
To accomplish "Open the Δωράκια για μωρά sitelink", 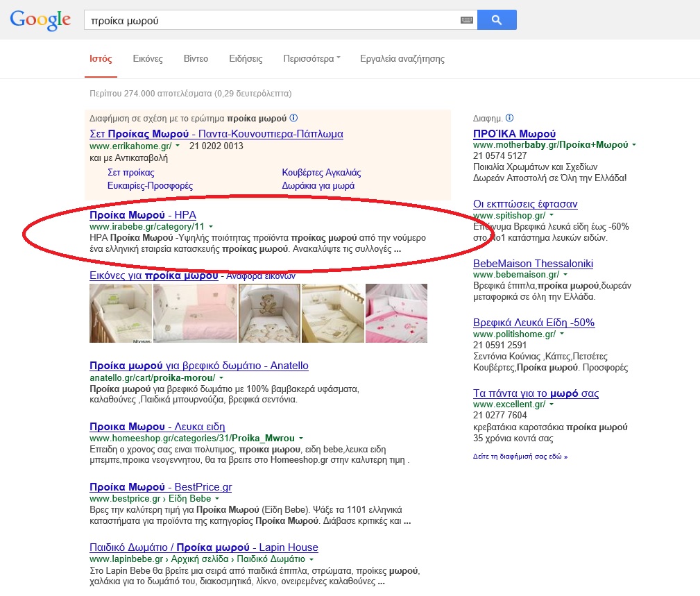I will [318, 185].
